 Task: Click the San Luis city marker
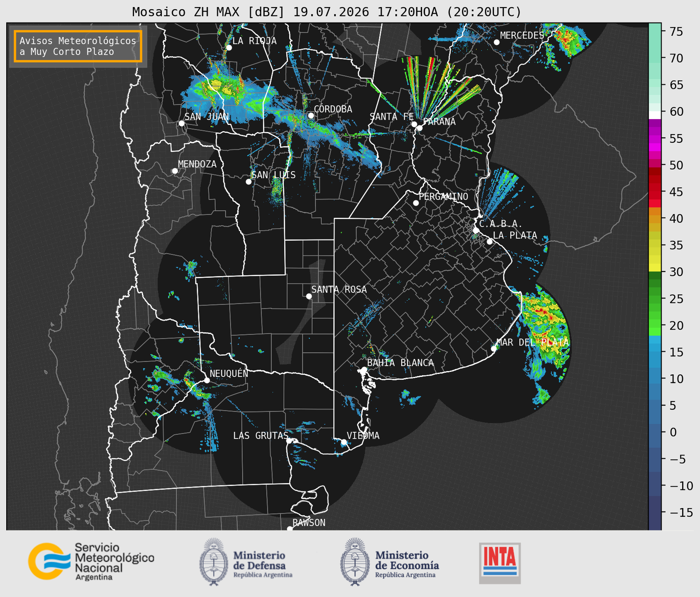[x=249, y=182]
